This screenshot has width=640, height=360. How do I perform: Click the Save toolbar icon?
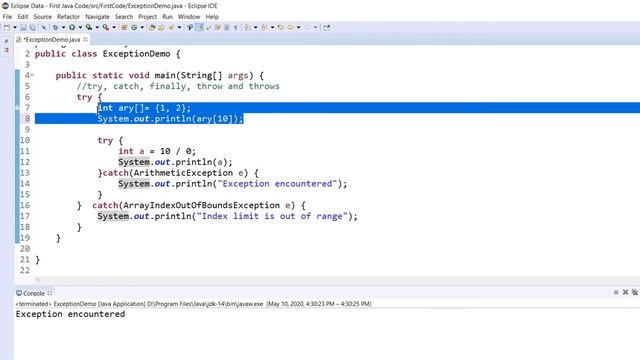(x=23, y=27)
